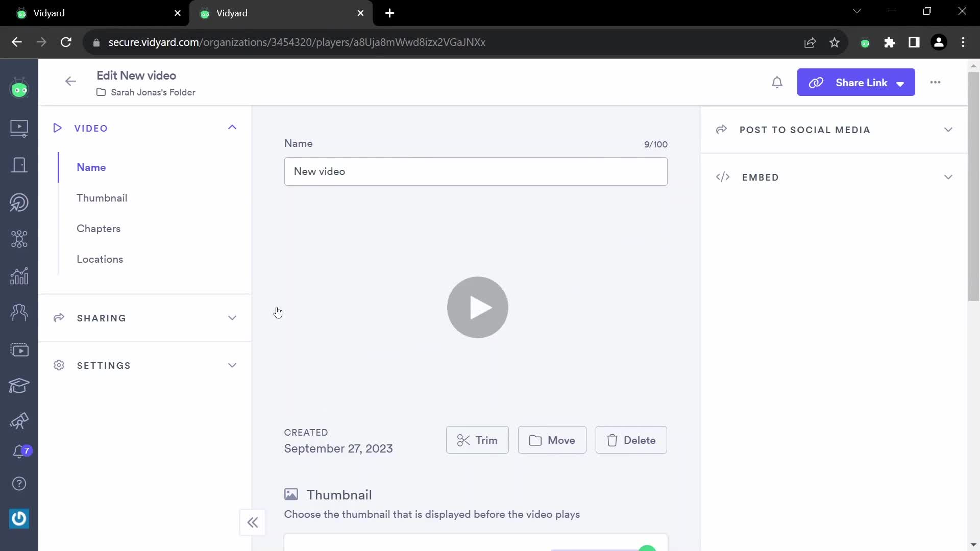Switch to the first Vidyard browser tab
The image size is (980, 551).
pyautogui.click(x=94, y=13)
